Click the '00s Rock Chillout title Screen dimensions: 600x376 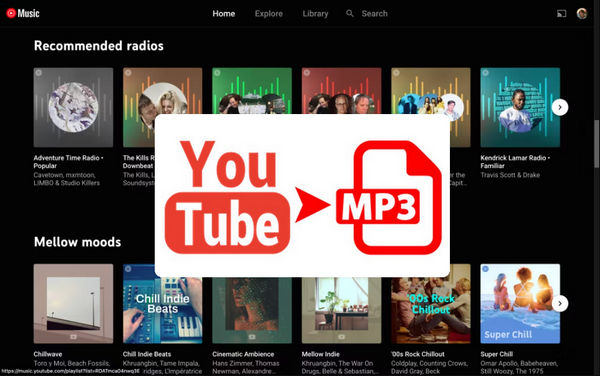(x=418, y=354)
